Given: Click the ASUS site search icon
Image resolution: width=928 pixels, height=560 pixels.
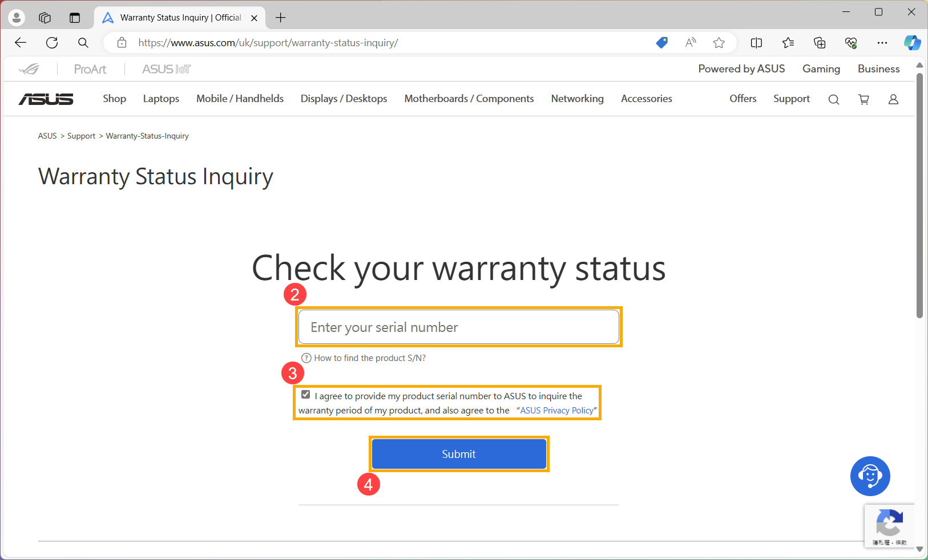Looking at the screenshot, I should pyautogui.click(x=834, y=100).
